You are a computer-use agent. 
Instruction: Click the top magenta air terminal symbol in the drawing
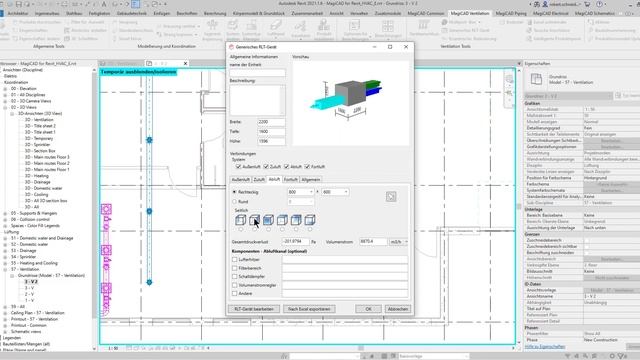(106, 210)
